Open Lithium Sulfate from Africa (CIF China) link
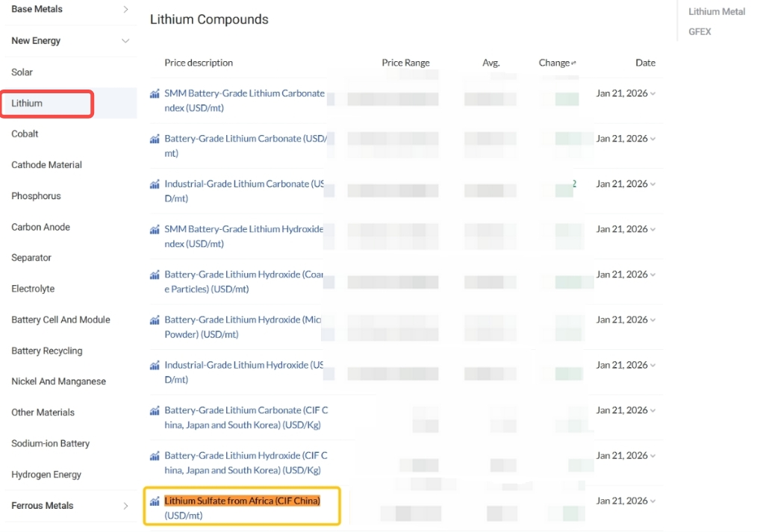 coord(242,501)
